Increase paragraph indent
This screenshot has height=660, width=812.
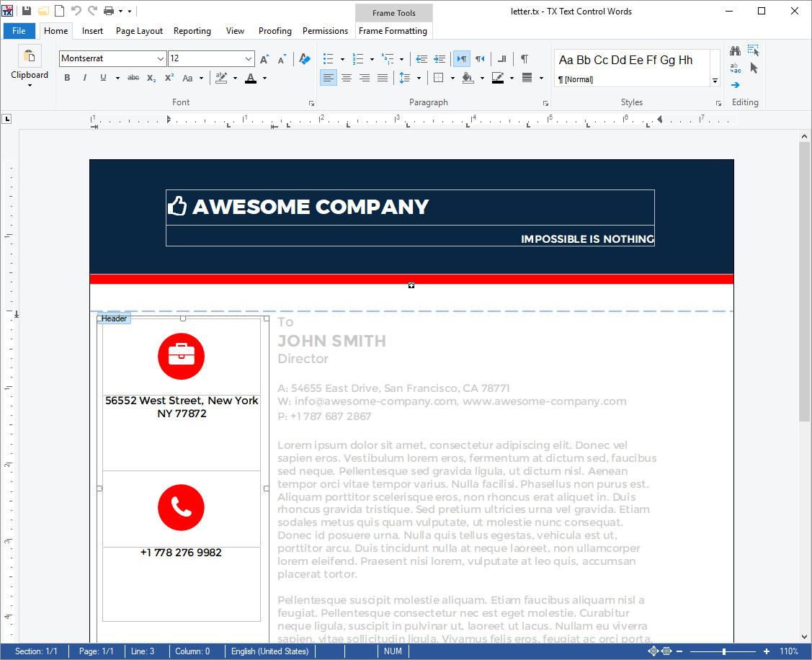tap(440, 59)
